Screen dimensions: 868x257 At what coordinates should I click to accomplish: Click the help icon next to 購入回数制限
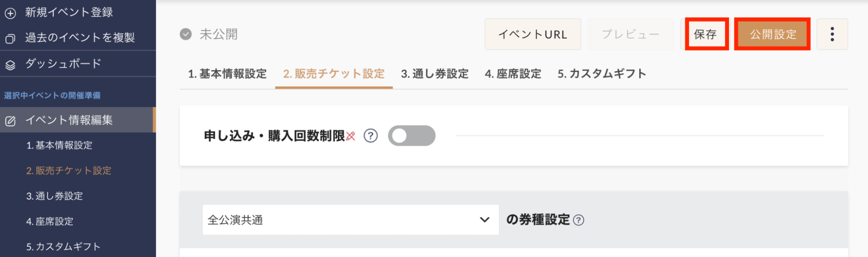pyautogui.click(x=370, y=136)
